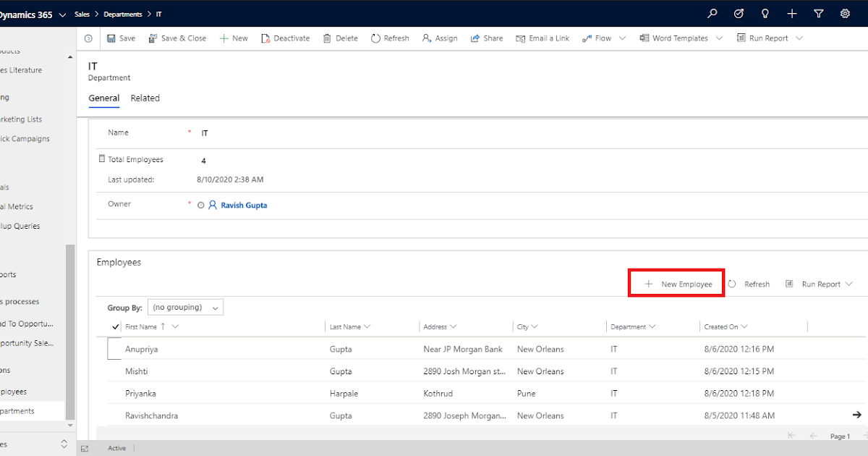Open advanced find with the filter icon

(x=818, y=13)
